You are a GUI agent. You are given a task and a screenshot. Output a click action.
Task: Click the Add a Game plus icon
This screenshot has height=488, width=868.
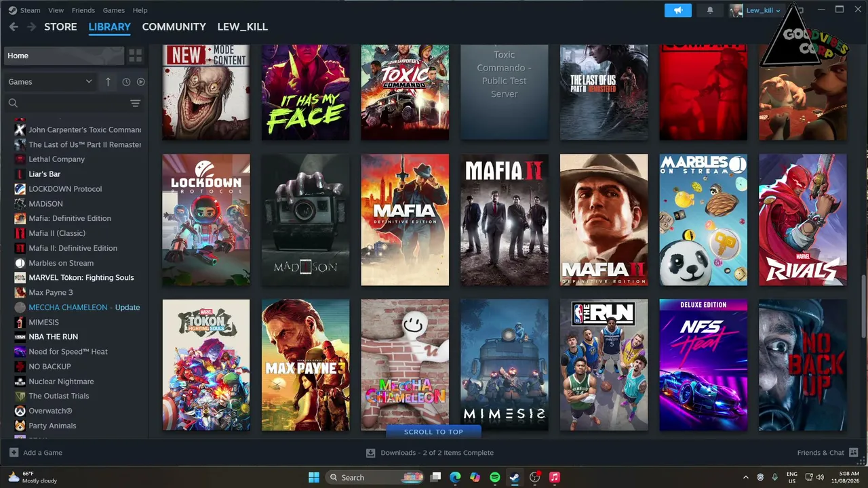tap(14, 453)
